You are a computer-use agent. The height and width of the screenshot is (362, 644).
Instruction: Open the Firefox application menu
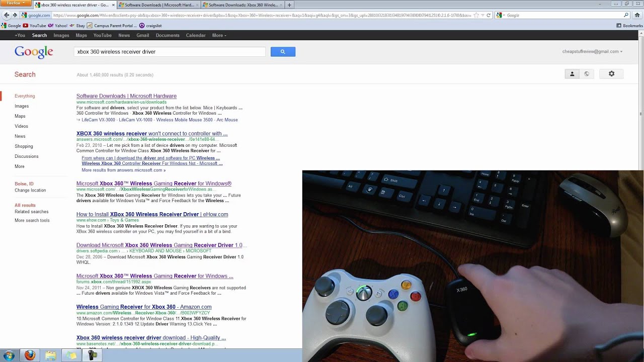(x=16, y=3)
